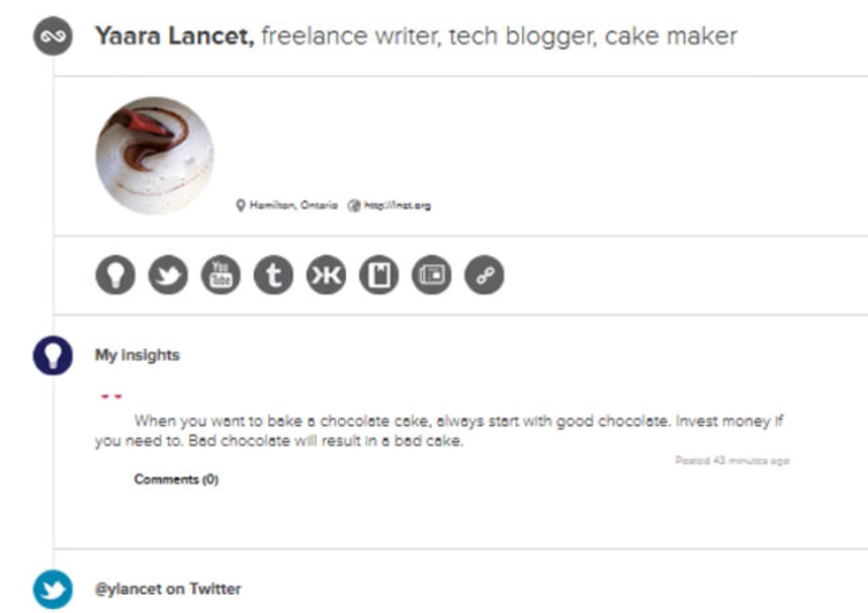Click the Posted 43 minutes ago timestamp

(732, 461)
